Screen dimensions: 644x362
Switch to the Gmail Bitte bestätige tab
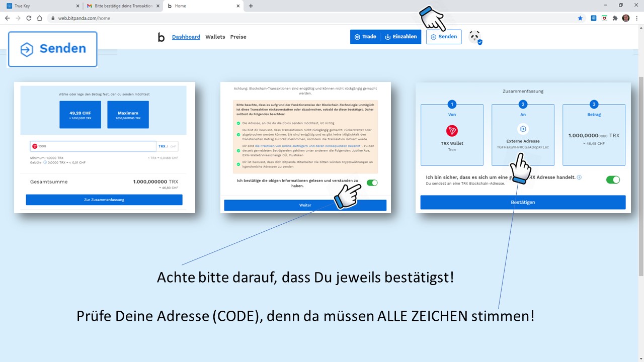tap(123, 6)
